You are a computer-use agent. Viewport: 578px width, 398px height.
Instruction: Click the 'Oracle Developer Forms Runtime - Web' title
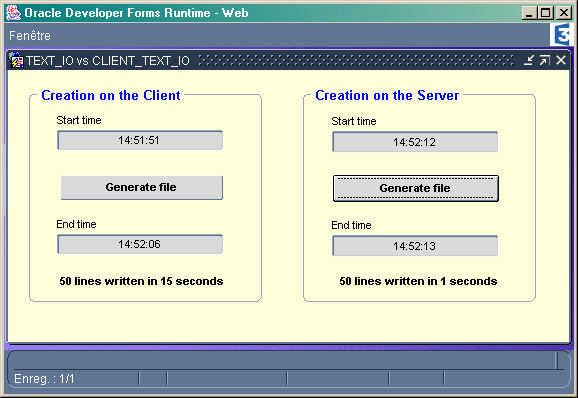pos(136,13)
